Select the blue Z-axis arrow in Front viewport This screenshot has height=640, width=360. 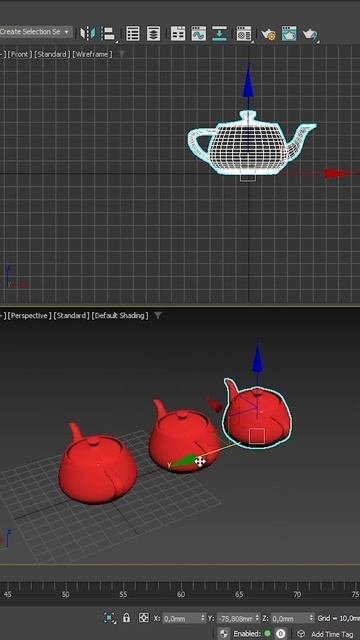[x=248, y=82]
